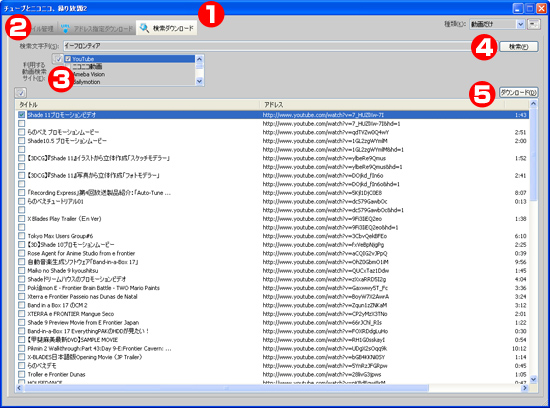The height and width of the screenshot is (408, 550).
Task: Select 自動音楽生成ソフトウェア Band-in-a-Box 17 title
Action: [x=83, y=262]
